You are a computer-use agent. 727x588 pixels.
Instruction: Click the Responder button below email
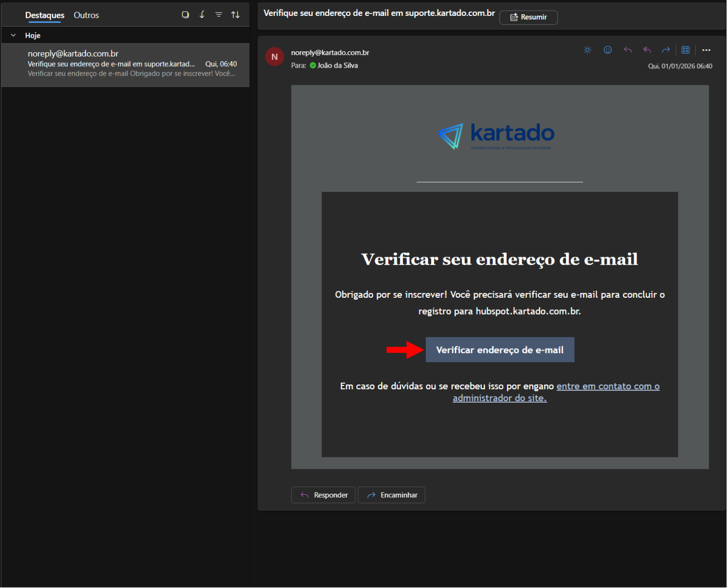(323, 495)
